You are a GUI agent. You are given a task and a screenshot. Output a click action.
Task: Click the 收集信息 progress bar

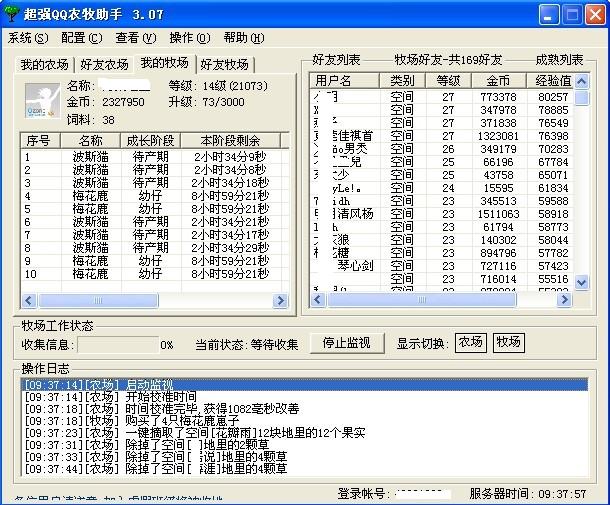coord(118,345)
